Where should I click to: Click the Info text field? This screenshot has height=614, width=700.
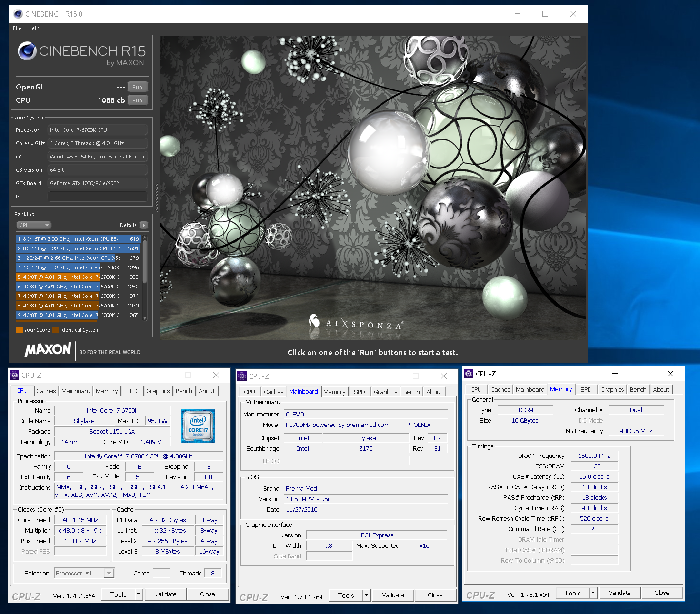pyautogui.click(x=97, y=197)
